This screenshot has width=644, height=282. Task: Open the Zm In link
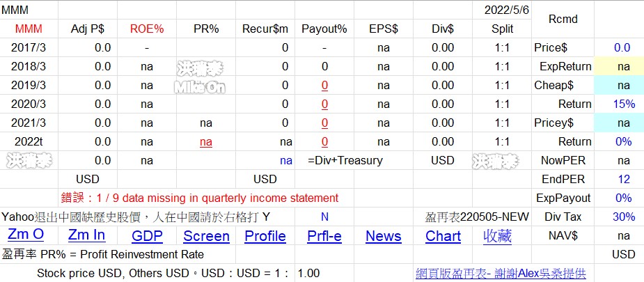(x=87, y=236)
